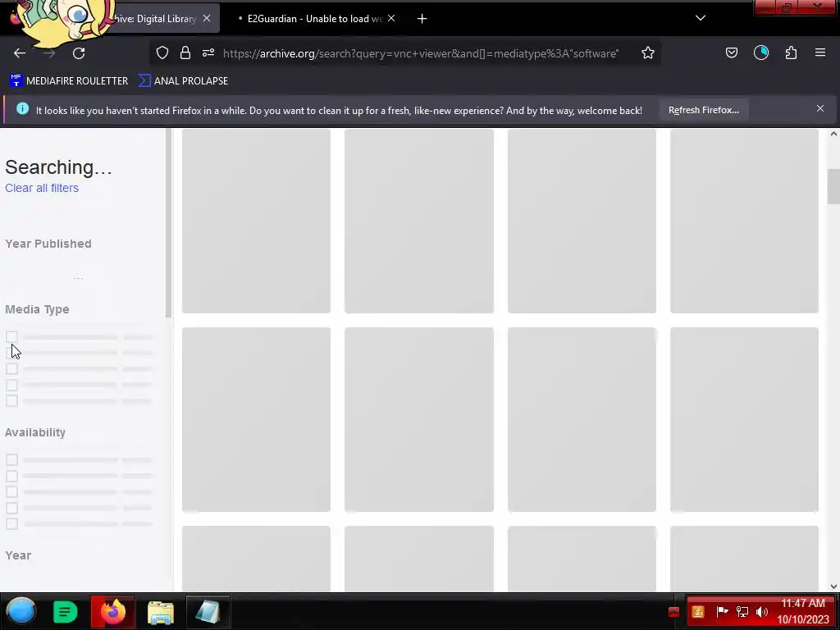The width and height of the screenshot is (840, 630).
Task: Open the volume tray icon
Action: pyautogui.click(x=762, y=611)
